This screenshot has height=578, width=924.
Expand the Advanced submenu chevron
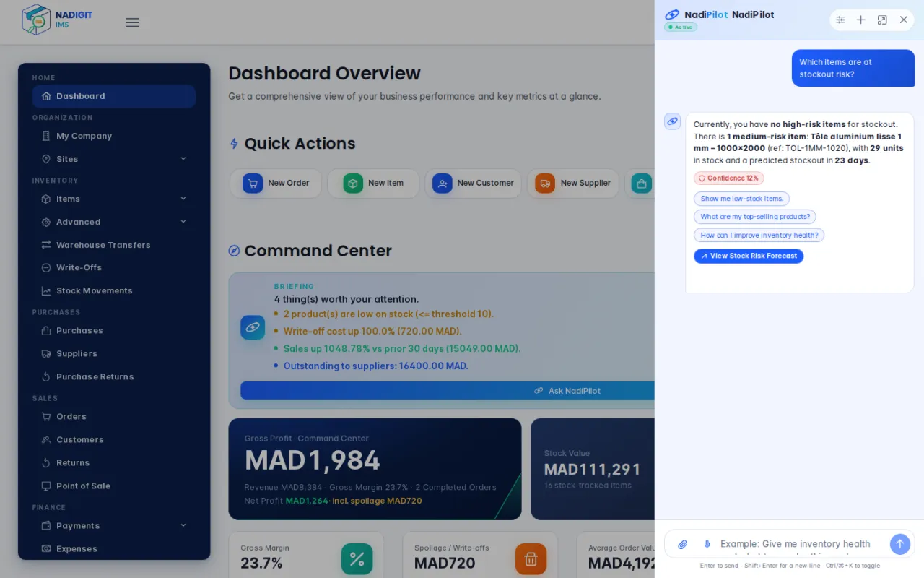(x=183, y=222)
